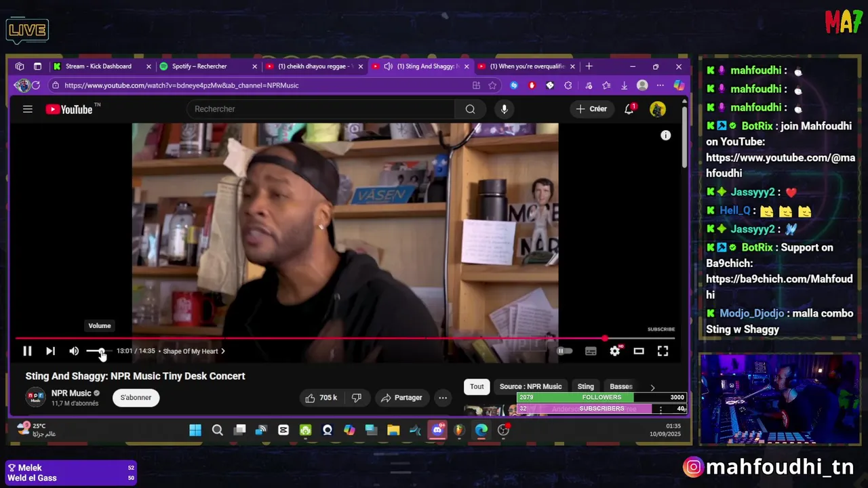Open the weather widget 25°C
The width and height of the screenshot is (868, 488).
pyautogui.click(x=37, y=430)
